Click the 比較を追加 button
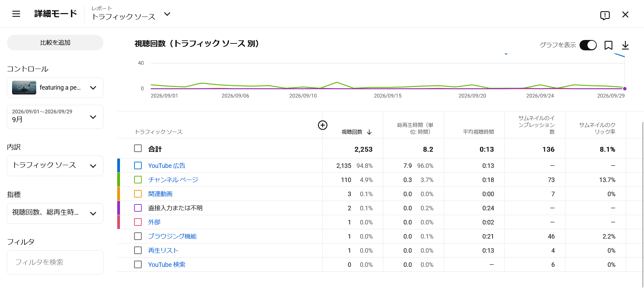 [55, 42]
